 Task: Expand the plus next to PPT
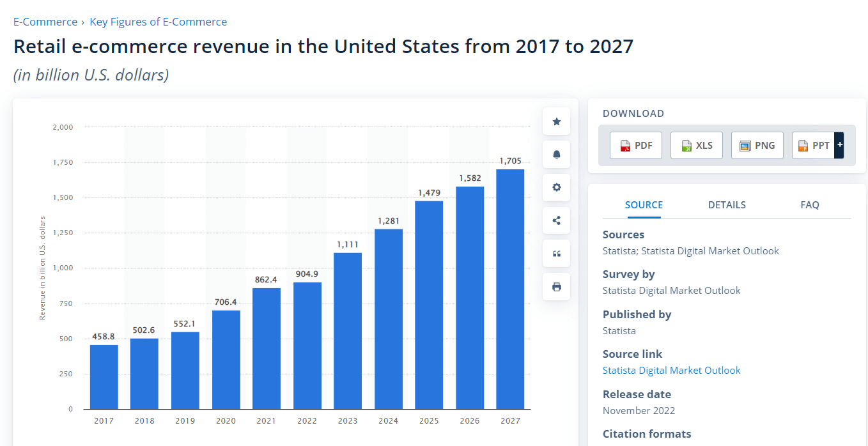click(x=839, y=146)
